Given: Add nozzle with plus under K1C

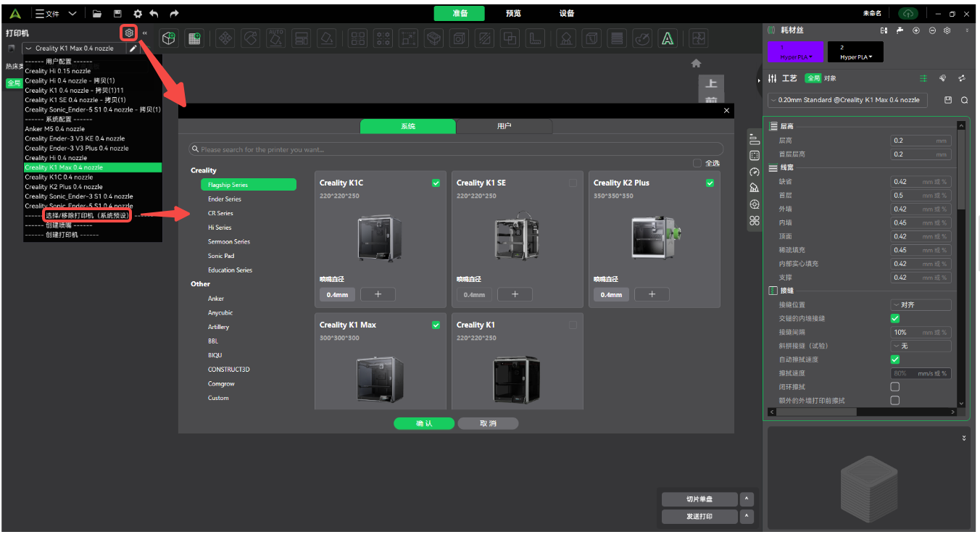Looking at the screenshot, I should pos(378,294).
